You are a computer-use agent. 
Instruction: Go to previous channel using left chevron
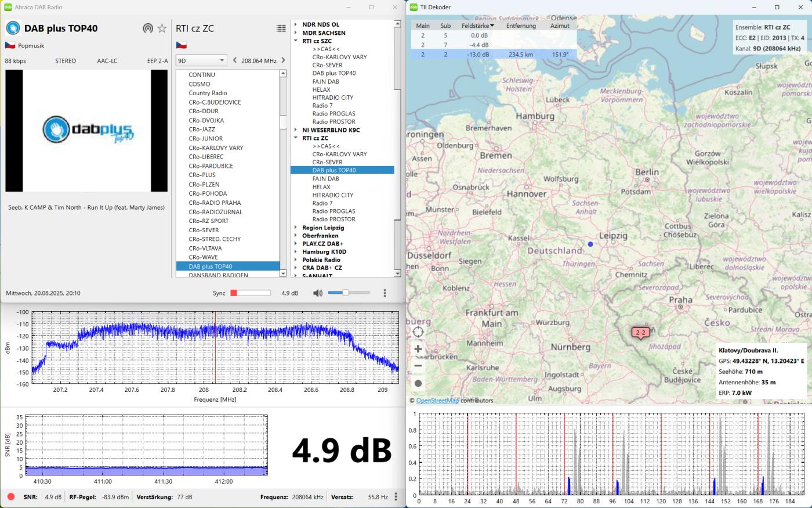(234, 60)
